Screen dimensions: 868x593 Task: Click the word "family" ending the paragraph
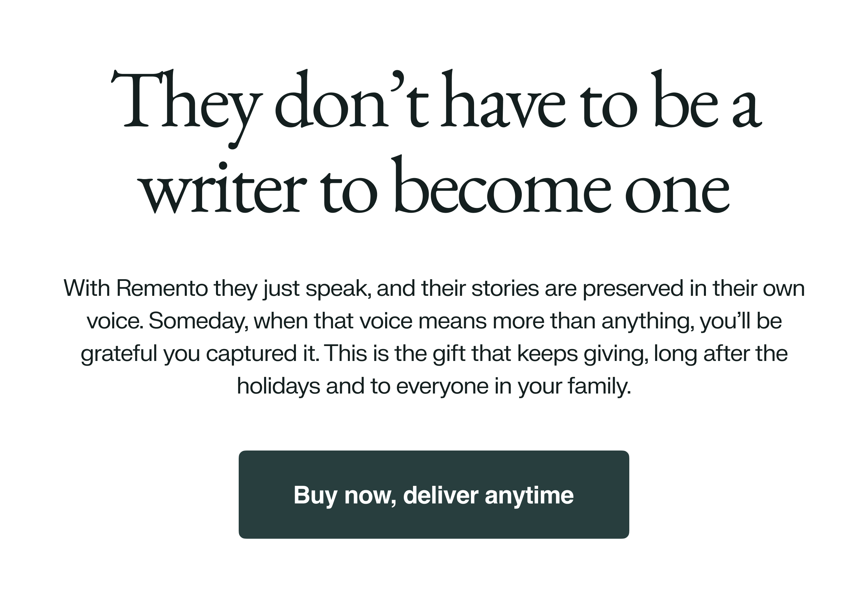click(x=599, y=386)
